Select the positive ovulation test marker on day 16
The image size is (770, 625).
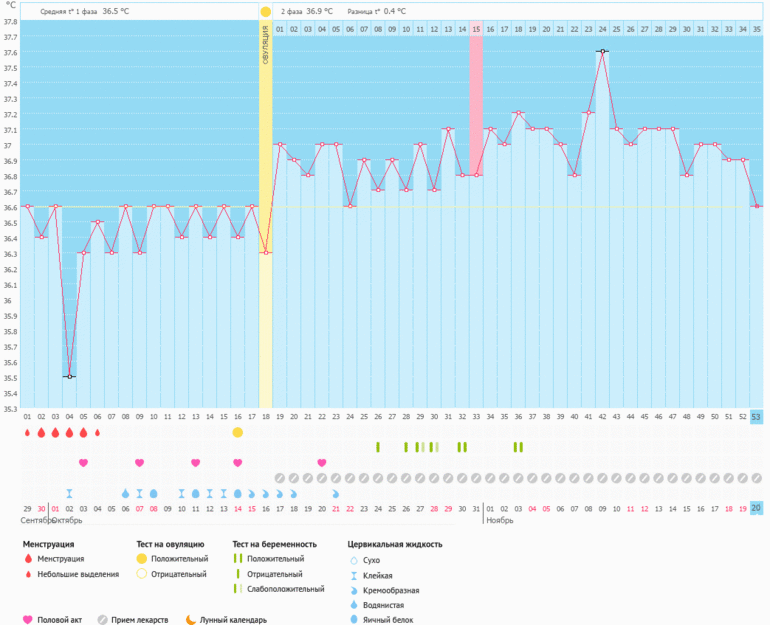click(x=238, y=432)
